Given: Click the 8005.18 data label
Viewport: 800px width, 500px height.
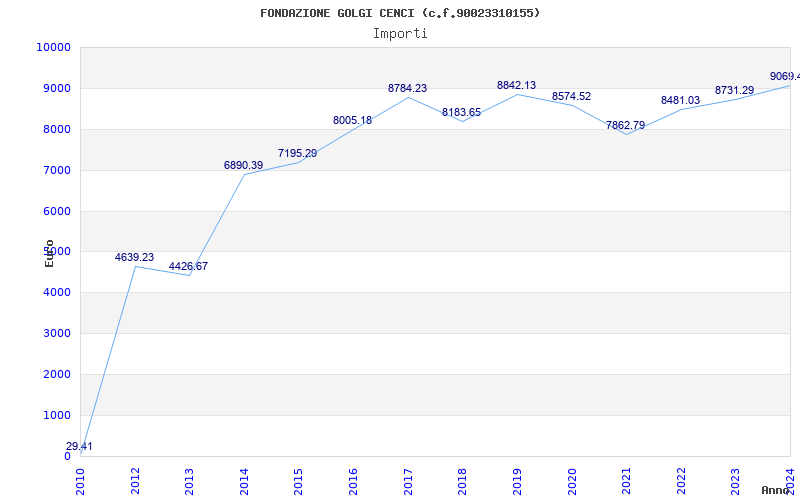Looking at the screenshot, I should 353,120.
